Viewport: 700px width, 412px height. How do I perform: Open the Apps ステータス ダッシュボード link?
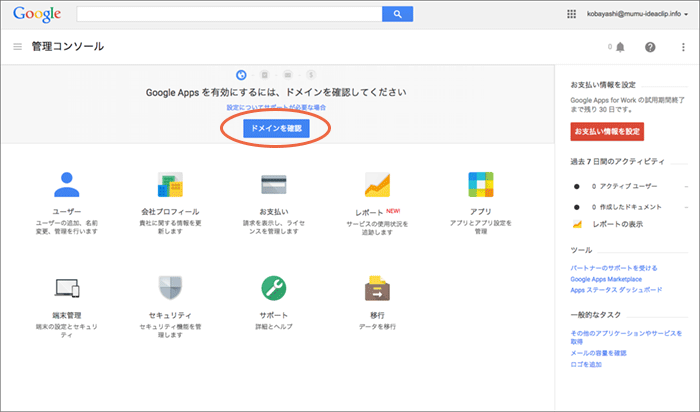pyautogui.click(x=616, y=290)
